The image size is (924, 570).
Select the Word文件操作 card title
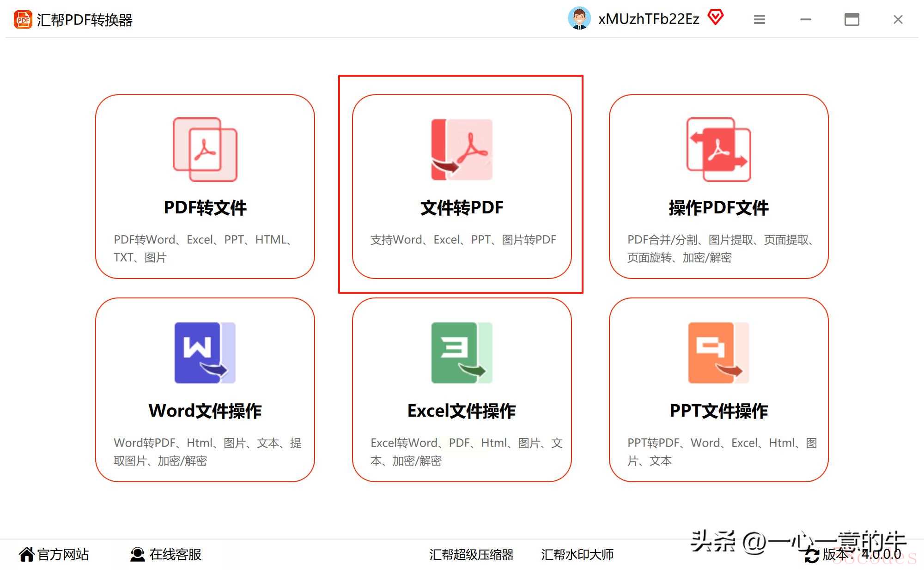click(x=205, y=411)
